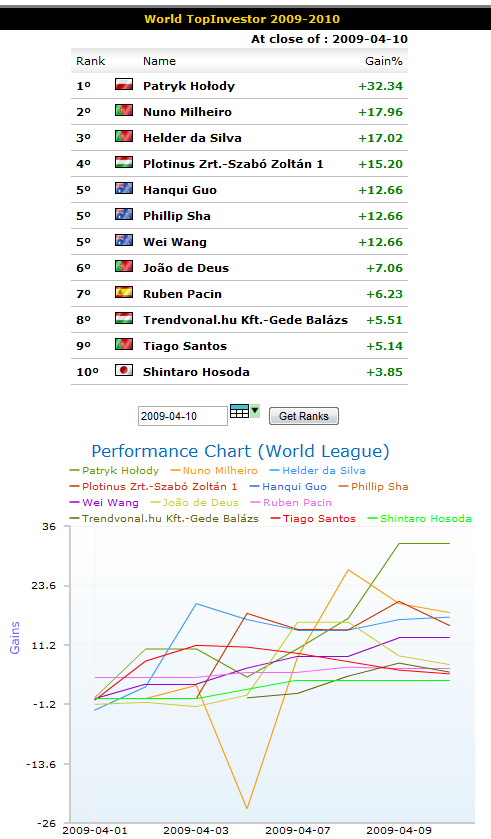Select Ruben Pacin in the rank table

pos(182,294)
